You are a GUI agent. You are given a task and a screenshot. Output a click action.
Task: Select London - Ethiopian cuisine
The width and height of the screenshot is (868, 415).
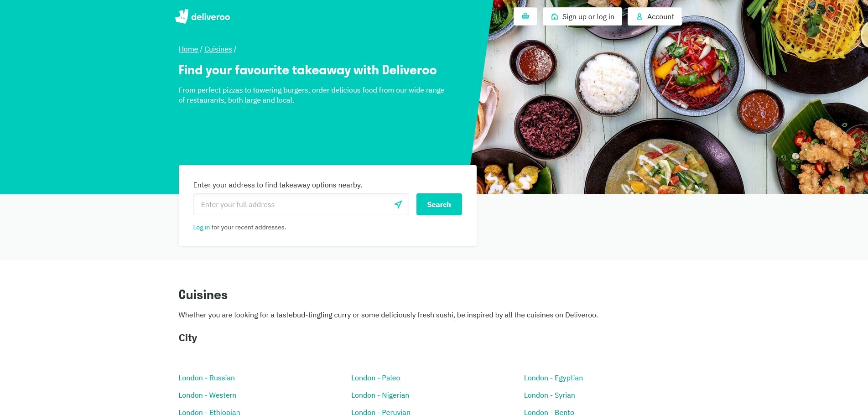[x=209, y=411]
